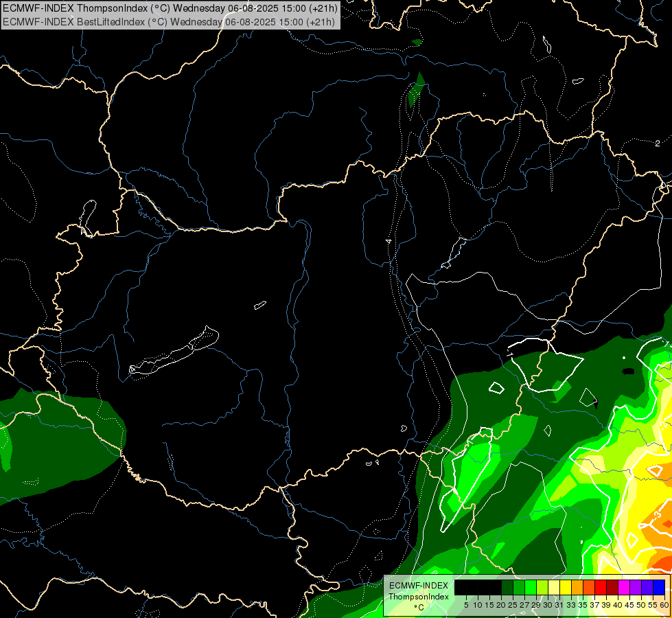Click the legend value 35
Image resolution: width=672 pixels, height=618 pixels.
tap(583, 605)
